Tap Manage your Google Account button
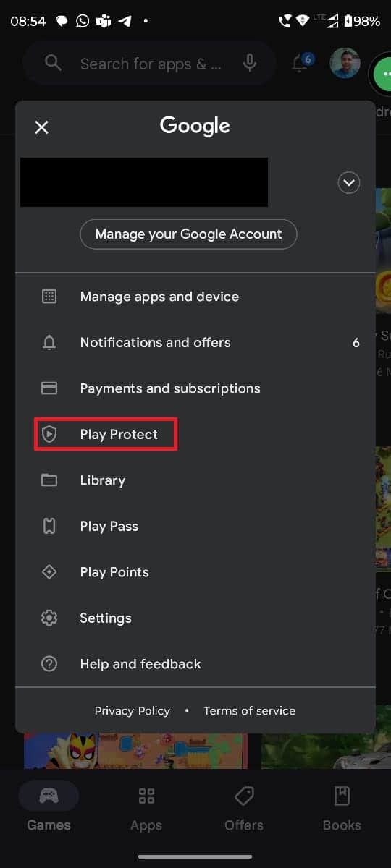The height and width of the screenshot is (868, 391). 188,234
